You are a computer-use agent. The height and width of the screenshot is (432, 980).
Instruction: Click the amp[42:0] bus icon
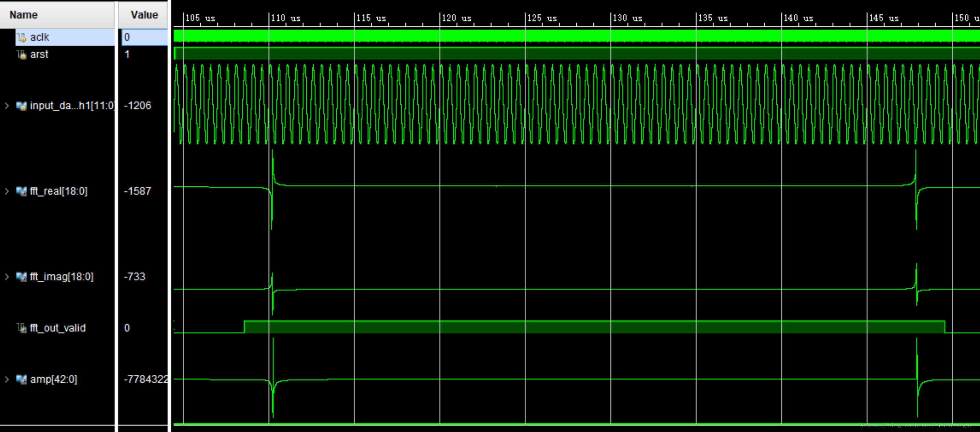[21, 379]
